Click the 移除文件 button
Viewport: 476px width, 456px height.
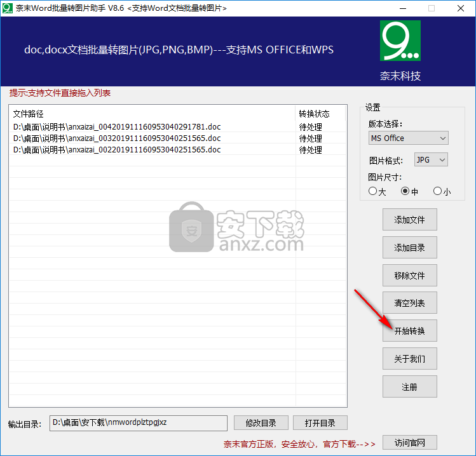tap(409, 276)
